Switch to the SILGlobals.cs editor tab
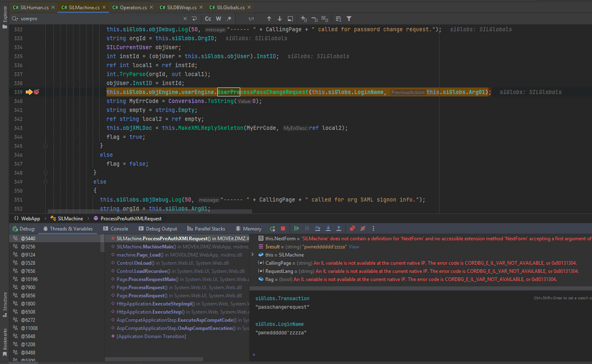This screenshot has width=592, height=364. tap(230, 7)
